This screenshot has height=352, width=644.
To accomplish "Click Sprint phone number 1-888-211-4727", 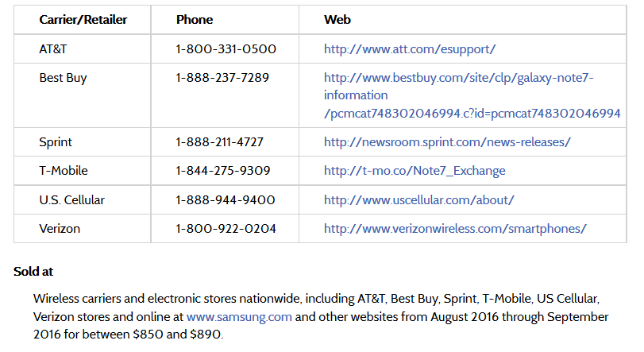I will pyautogui.click(x=219, y=142).
